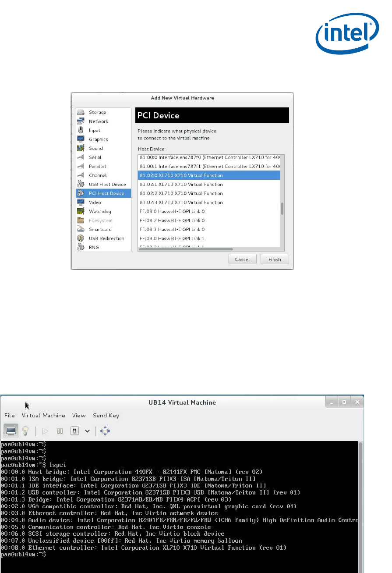Screen dimensions: 392x573
Task: Select 81:02:0 XL710 X710 Virtual Function
Action: click(x=209, y=175)
